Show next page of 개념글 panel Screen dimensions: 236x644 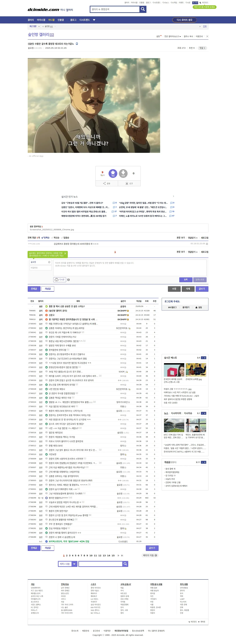pos(205,462)
